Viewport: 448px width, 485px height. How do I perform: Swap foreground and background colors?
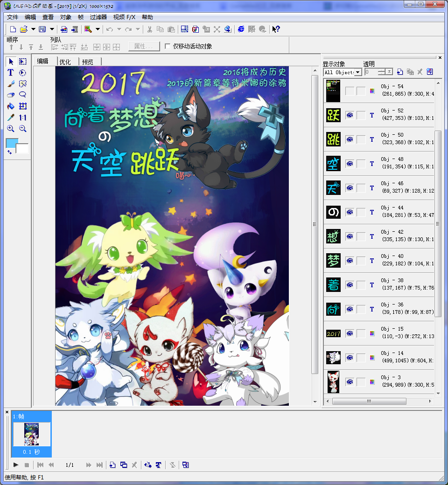point(10,152)
